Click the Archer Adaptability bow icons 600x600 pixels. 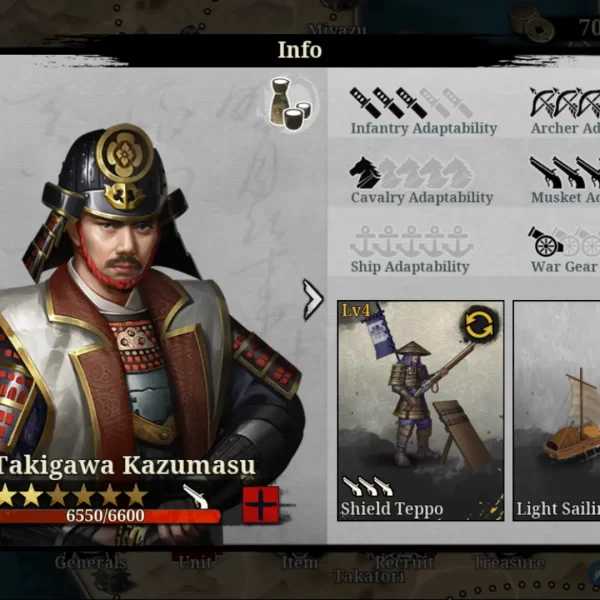pos(565,103)
